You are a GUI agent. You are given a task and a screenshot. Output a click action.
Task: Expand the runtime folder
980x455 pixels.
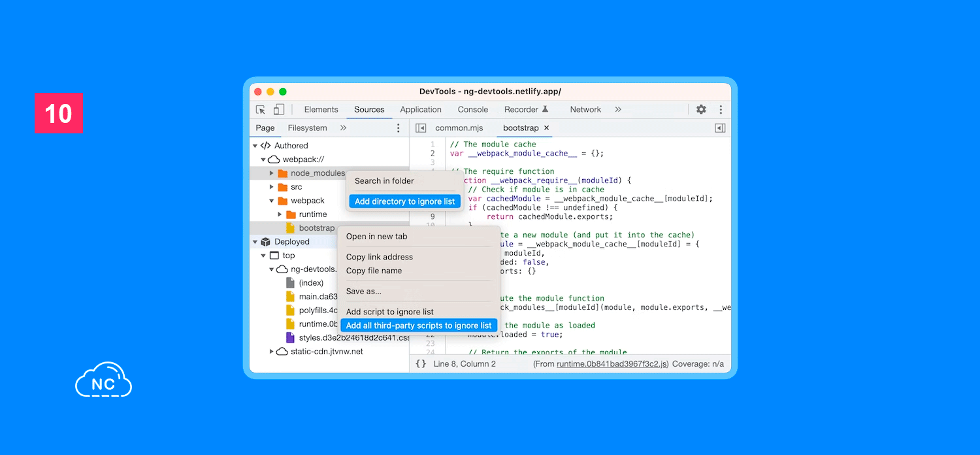[280, 214]
